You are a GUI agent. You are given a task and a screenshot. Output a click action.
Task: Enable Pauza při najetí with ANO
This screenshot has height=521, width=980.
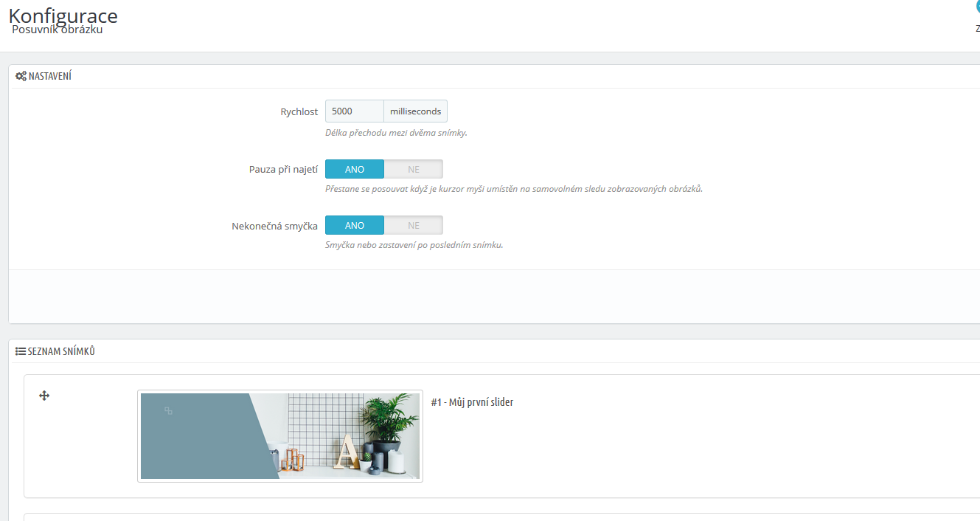pos(355,169)
